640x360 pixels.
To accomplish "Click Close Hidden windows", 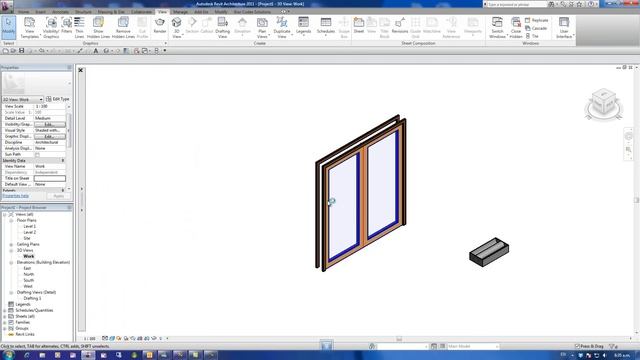I will click(x=516, y=27).
